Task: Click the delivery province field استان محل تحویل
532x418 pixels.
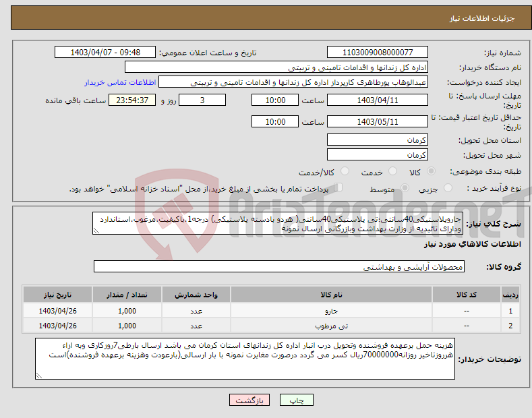Action: coord(378,140)
